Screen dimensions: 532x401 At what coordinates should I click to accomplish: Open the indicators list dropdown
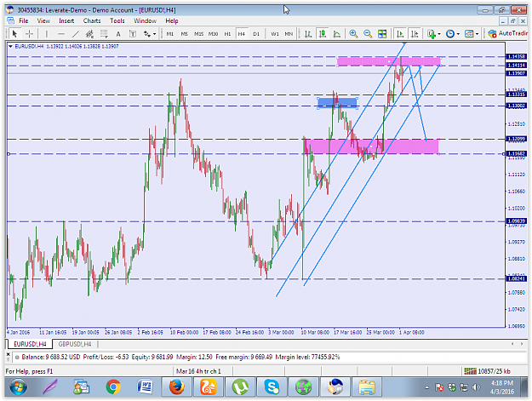[434, 34]
